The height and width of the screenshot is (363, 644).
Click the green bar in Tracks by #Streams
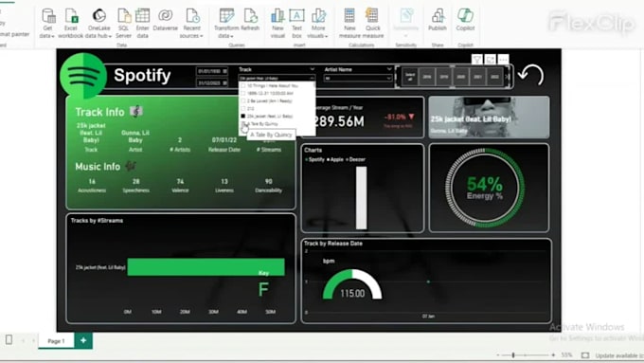pos(206,267)
